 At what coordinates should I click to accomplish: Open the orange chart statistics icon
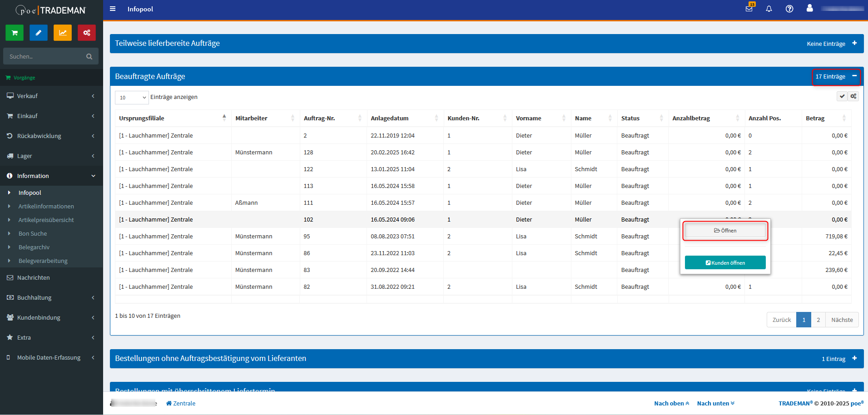point(63,33)
